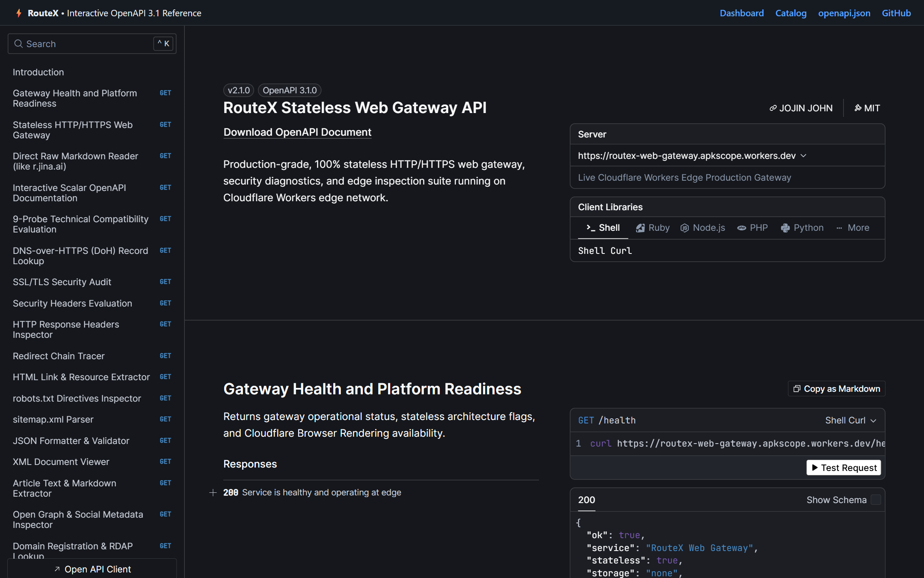Click the play icon in Test Request
The image size is (924, 578).
814,468
